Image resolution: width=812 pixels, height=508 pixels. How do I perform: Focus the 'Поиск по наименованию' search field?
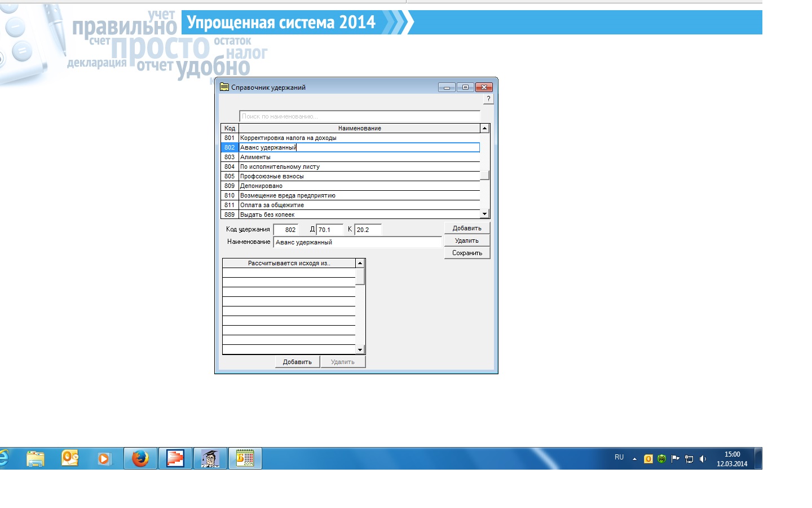(359, 116)
